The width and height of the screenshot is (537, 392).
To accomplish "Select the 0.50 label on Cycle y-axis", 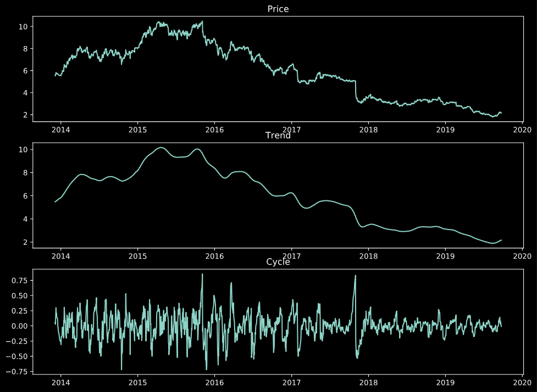I will click(20, 295).
